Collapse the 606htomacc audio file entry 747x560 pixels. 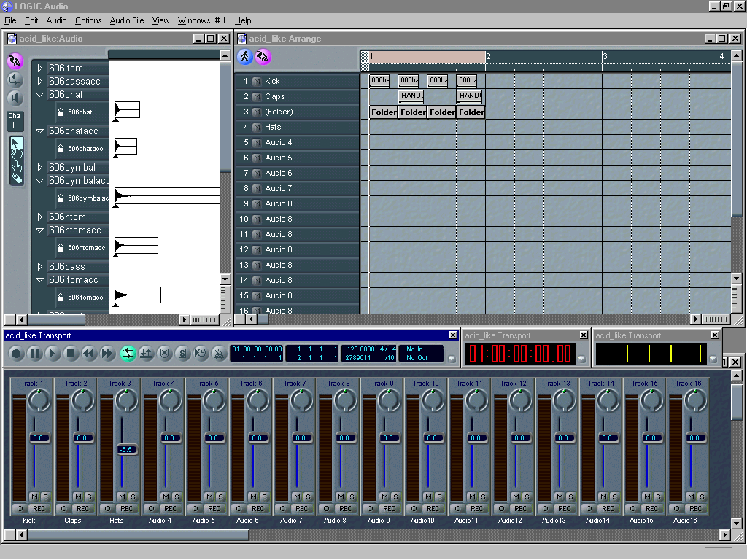point(40,230)
